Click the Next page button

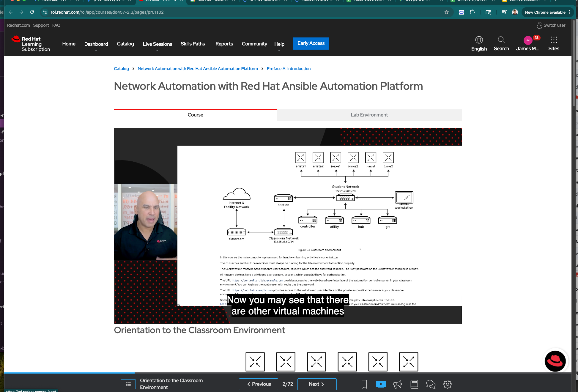point(316,384)
